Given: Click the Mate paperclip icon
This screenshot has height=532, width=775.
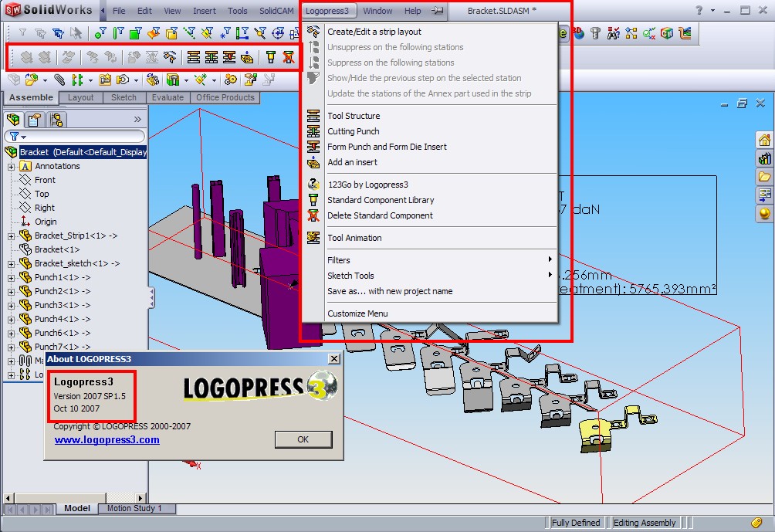Looking at the screenshot, I should click(x=59, y=80).
